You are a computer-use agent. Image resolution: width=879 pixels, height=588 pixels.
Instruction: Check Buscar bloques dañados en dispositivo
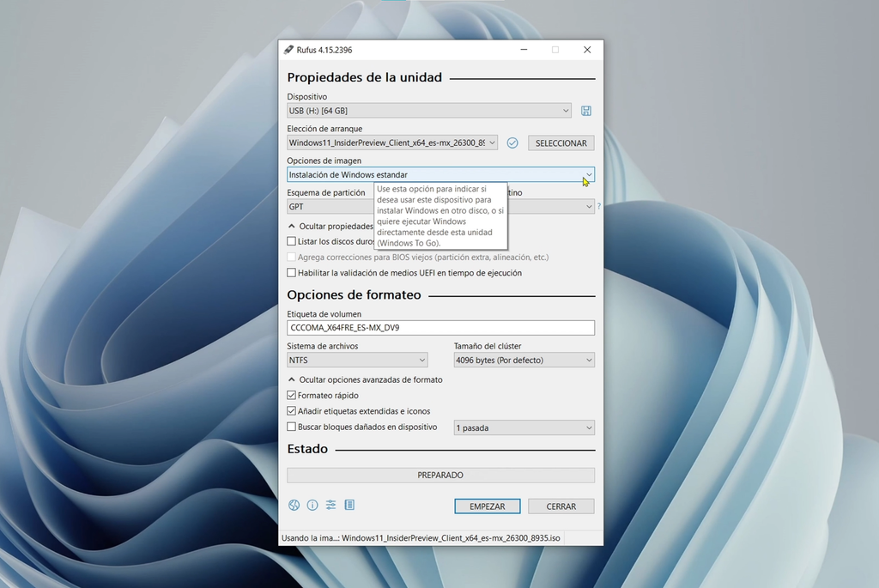coord(292,427)
